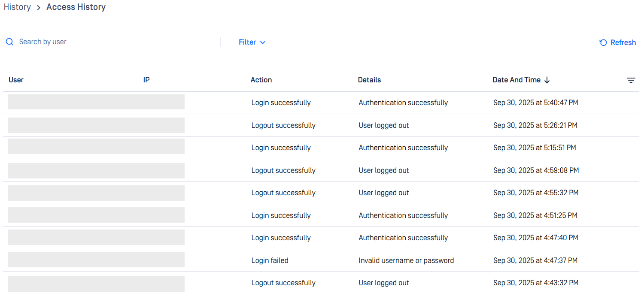Click the Search by user field
The height and width of the screenshot is (296, 644).
[x=116, y=42]
